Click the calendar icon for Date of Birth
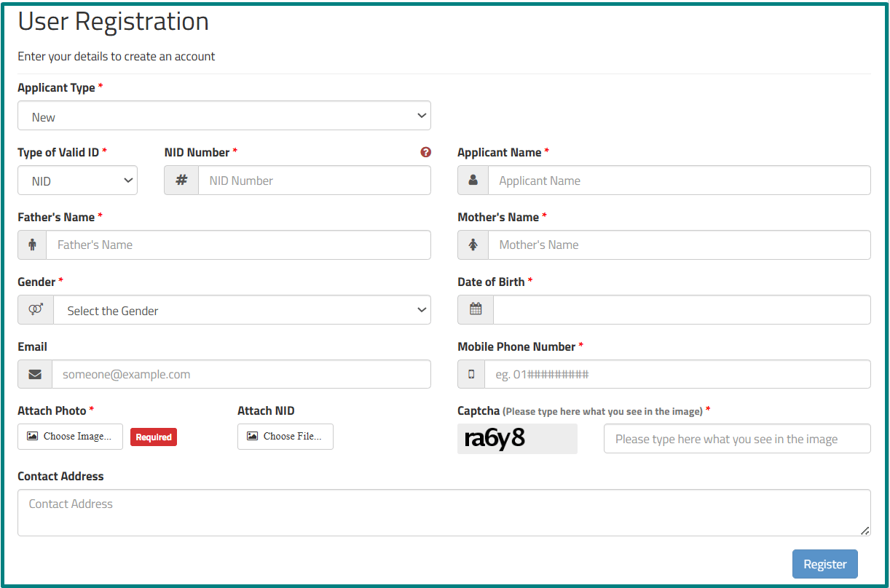 (475, 309)
